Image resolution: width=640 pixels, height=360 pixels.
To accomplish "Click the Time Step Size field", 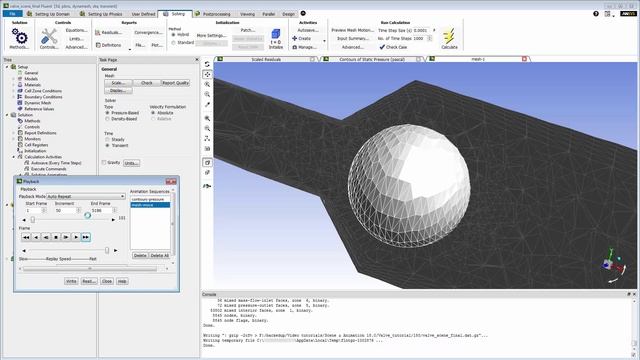I will coord(420,30).
